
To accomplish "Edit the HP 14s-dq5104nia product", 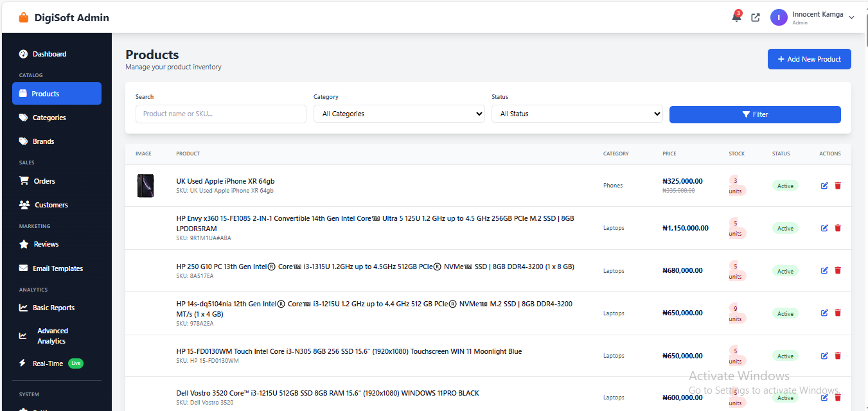I will pos(824,313).
